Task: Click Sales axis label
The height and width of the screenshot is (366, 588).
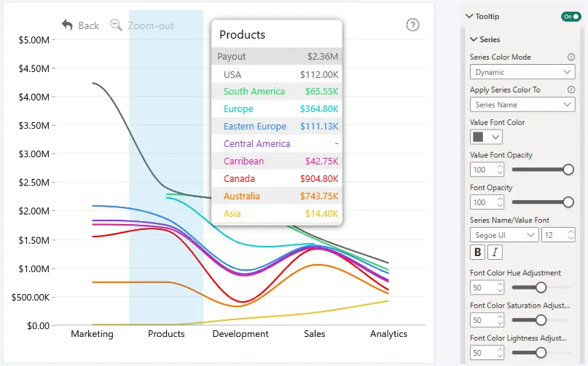Action: point(314,334)
